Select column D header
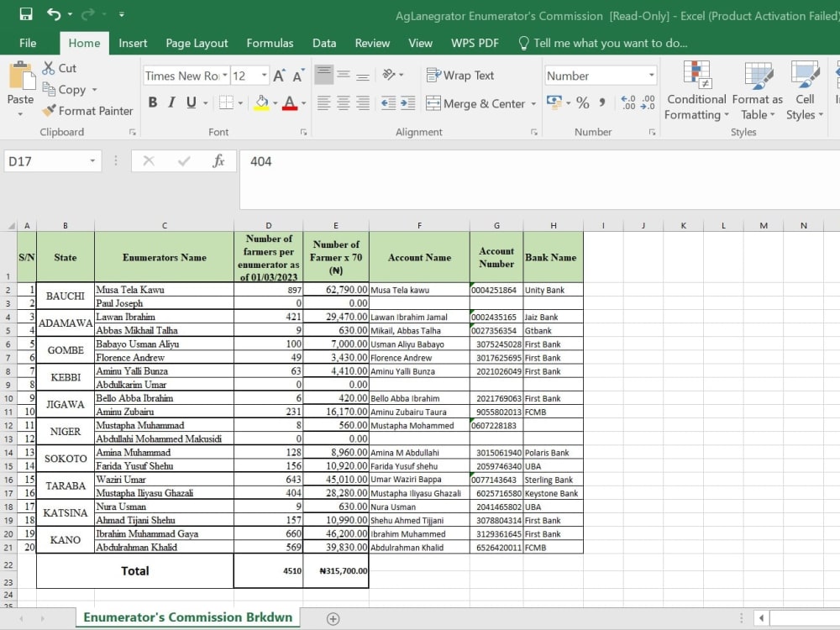 (x=269, y=225)
